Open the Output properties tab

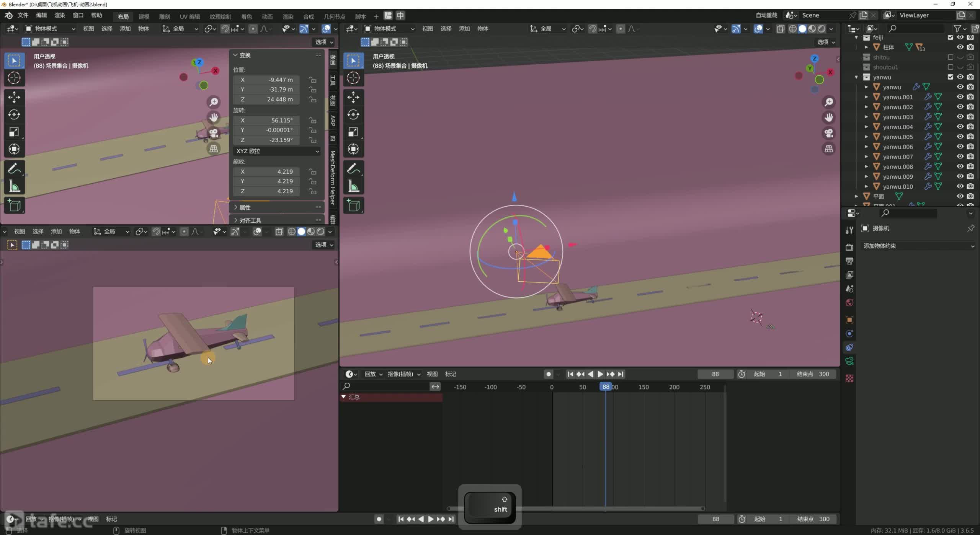849,261
